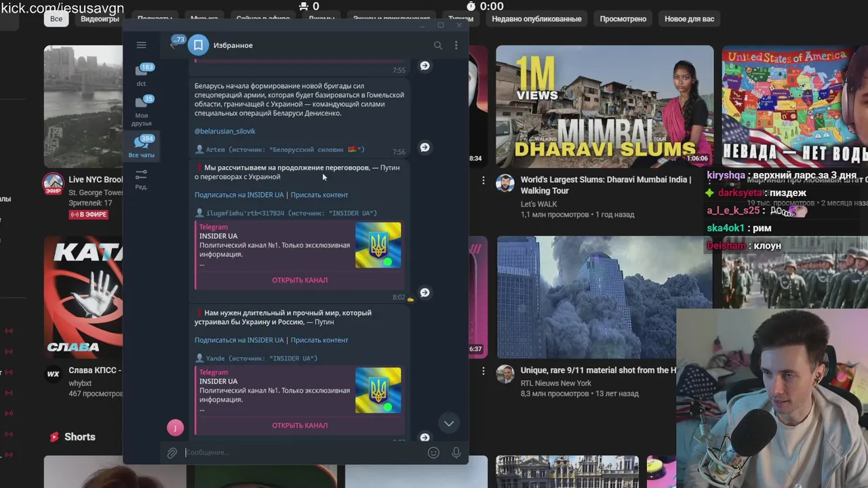Open the Слава КПСС video title

(95, 371)
